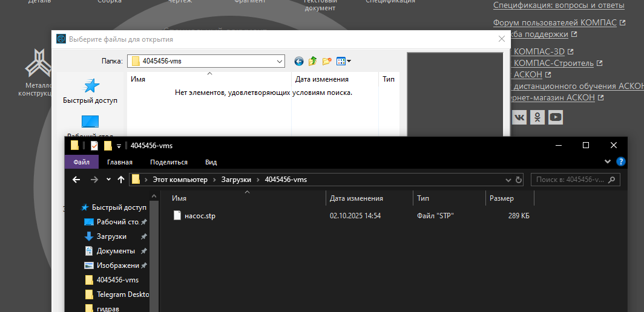The image size is (644, 312).
Task: Open Загрузки in the Explorer navigation pane
Action: [111, 236]
